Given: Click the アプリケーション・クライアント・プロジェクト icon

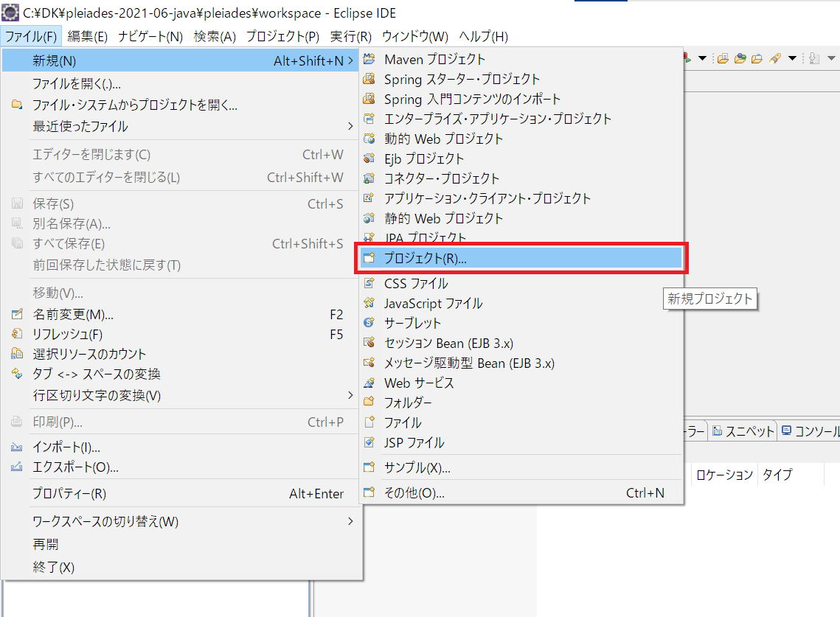Looking at the screenshot, I should click(369, 198).
